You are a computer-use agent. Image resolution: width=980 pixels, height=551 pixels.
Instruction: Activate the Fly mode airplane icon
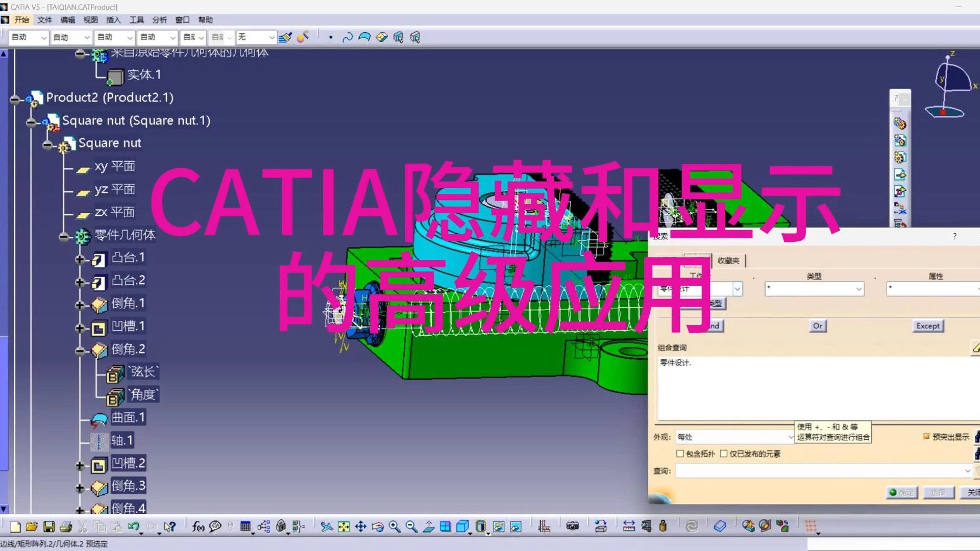[x=326, y=527]
